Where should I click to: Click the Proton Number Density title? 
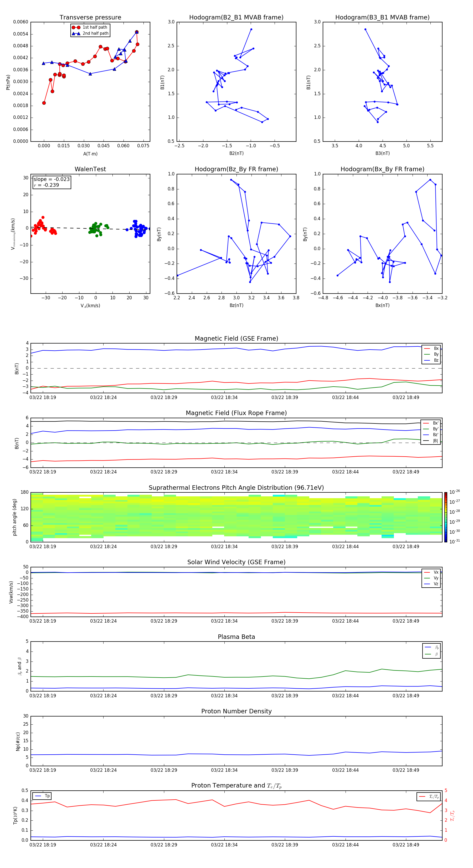236,711
